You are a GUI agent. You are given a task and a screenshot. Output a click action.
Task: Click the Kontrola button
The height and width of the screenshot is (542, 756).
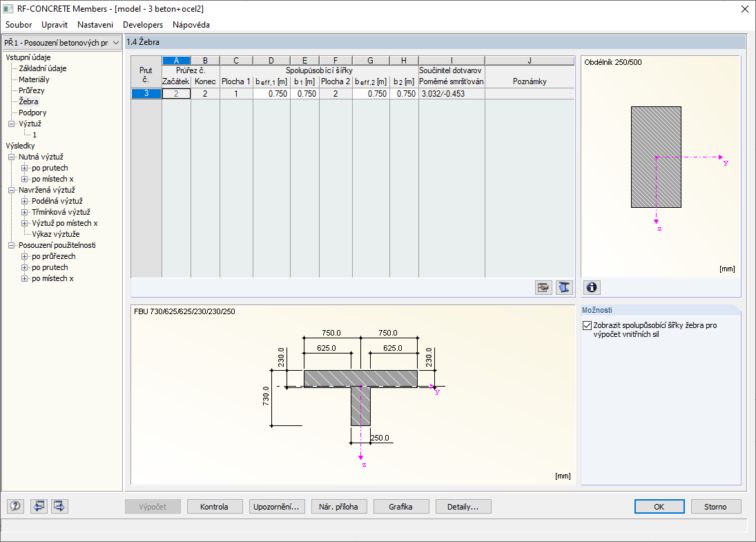(x=214, y=506)
